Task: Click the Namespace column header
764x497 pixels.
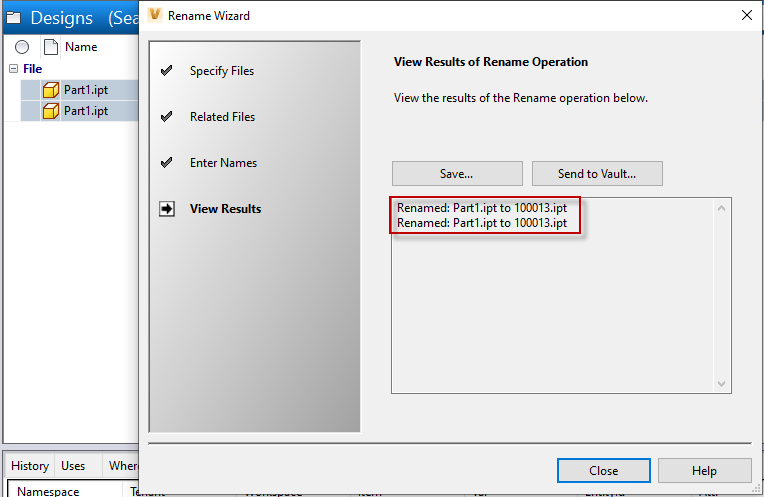Action: coord(46,491)
